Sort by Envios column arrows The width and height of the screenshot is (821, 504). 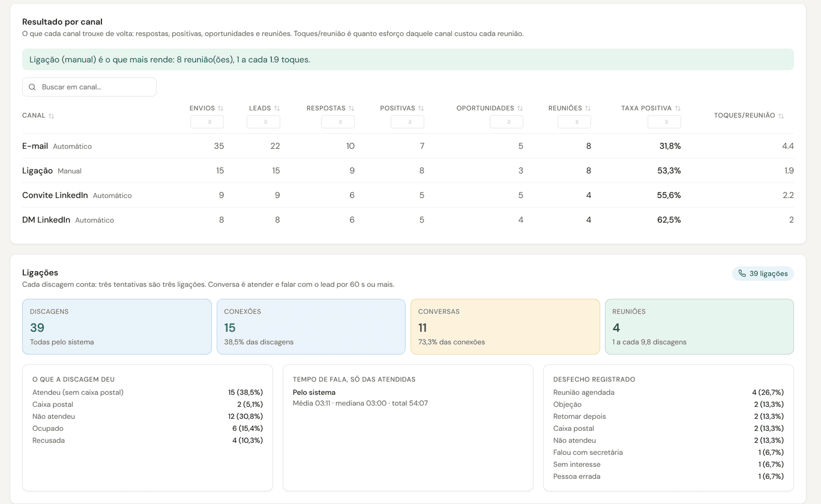pyautogui.click(x=220, y=109)
